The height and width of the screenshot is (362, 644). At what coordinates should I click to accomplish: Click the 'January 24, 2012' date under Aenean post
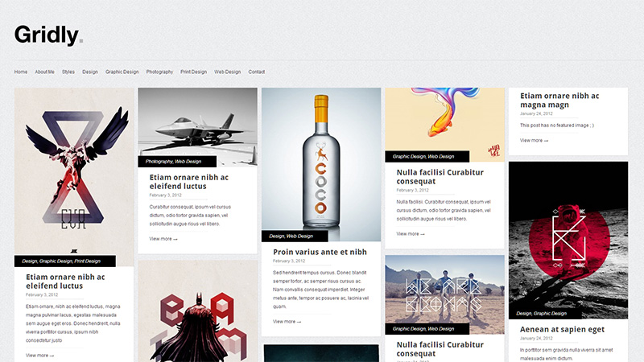(536, 339)
